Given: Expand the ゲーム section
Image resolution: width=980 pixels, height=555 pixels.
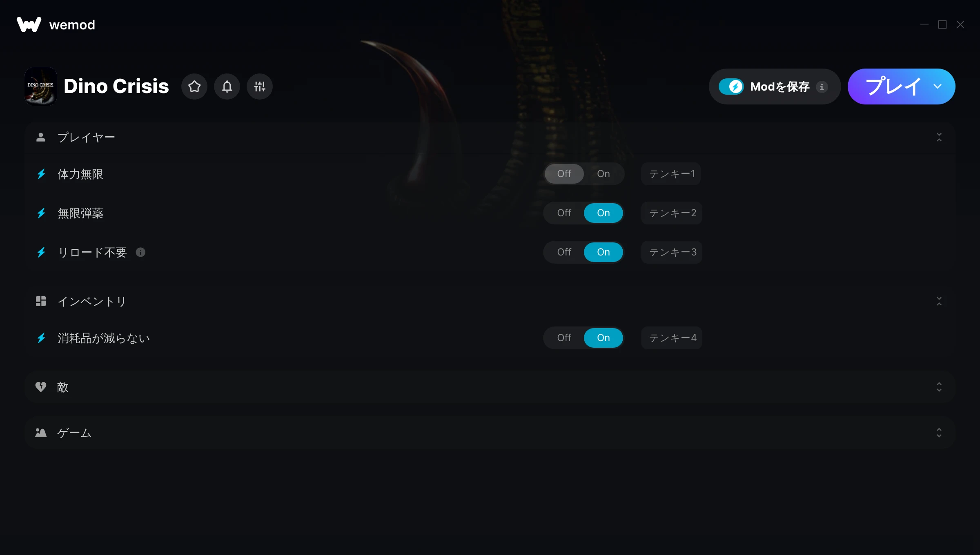Looking at the screenshot, I should [939, 433].
